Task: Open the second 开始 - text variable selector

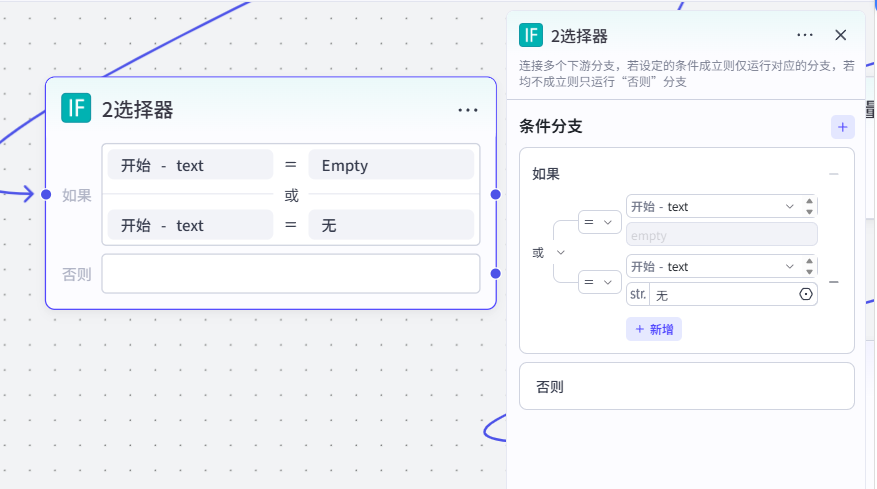Action: [713, 266]
